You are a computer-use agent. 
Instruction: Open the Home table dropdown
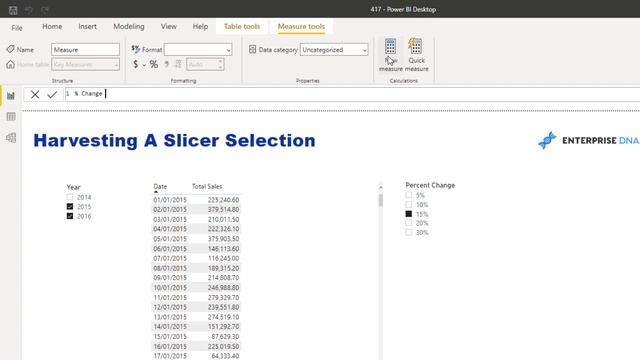click(85, 64)
